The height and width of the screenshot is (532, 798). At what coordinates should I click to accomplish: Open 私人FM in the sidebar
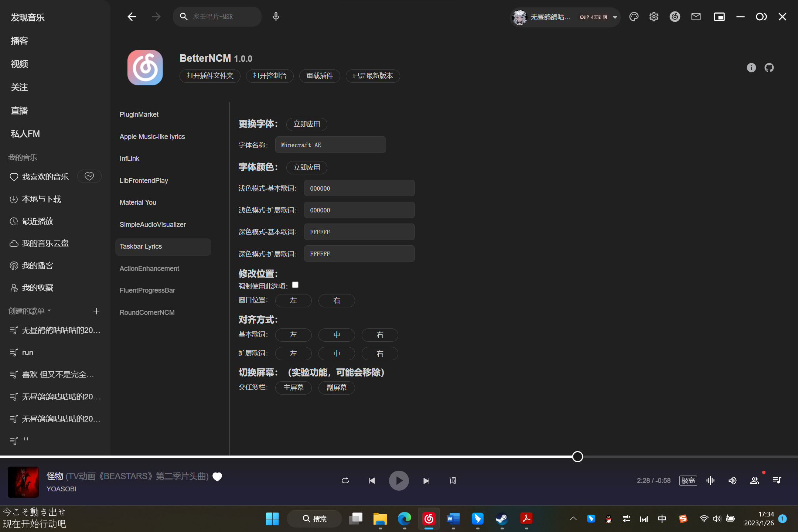point(25,134)
